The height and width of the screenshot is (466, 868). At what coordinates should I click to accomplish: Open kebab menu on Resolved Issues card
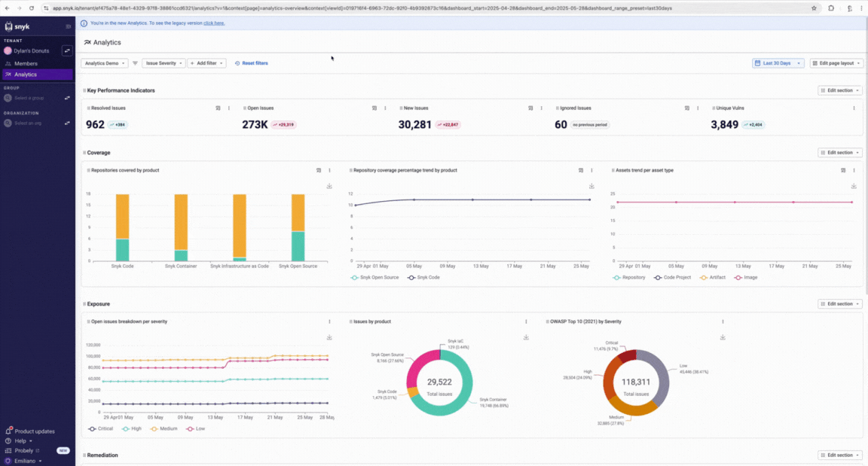coord(229,108)
